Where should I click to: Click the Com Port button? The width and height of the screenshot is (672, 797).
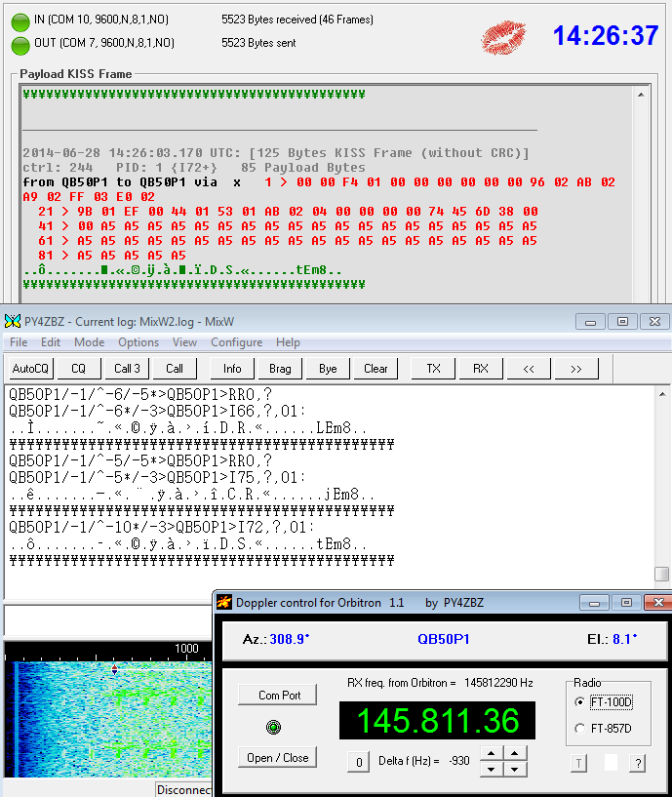click(x=278, y=695)
